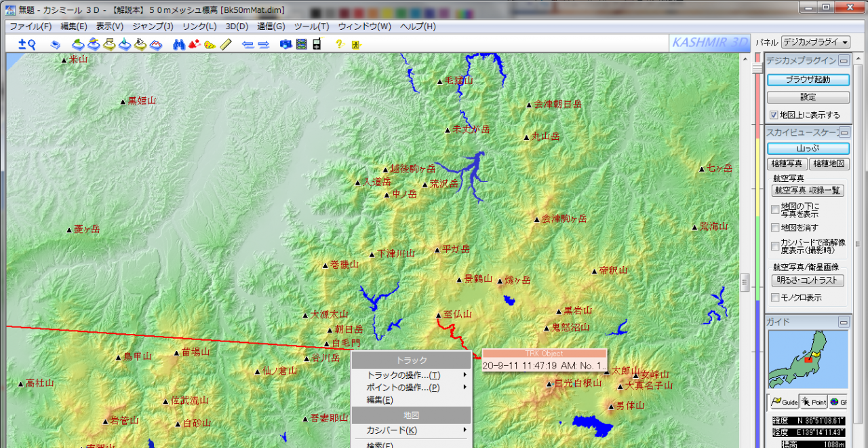Click the right-pointing forward arrow icon
The width and height of the screenshot is (868, 448).
(264, 44)
